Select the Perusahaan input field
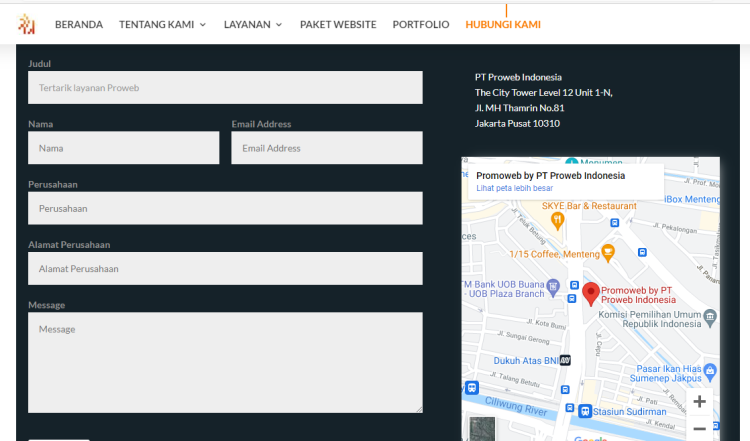 point(225,208)
